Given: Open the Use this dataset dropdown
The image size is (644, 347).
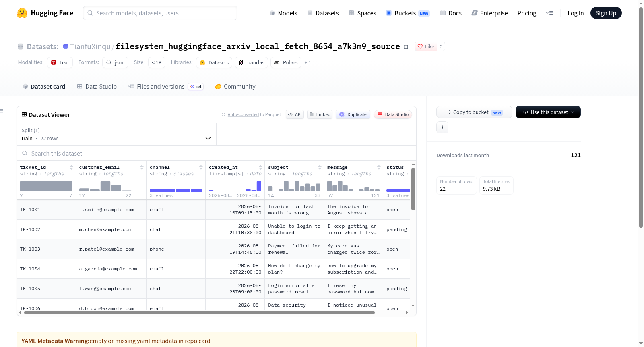Looking at the screenshot, I should tap(548, 112).
